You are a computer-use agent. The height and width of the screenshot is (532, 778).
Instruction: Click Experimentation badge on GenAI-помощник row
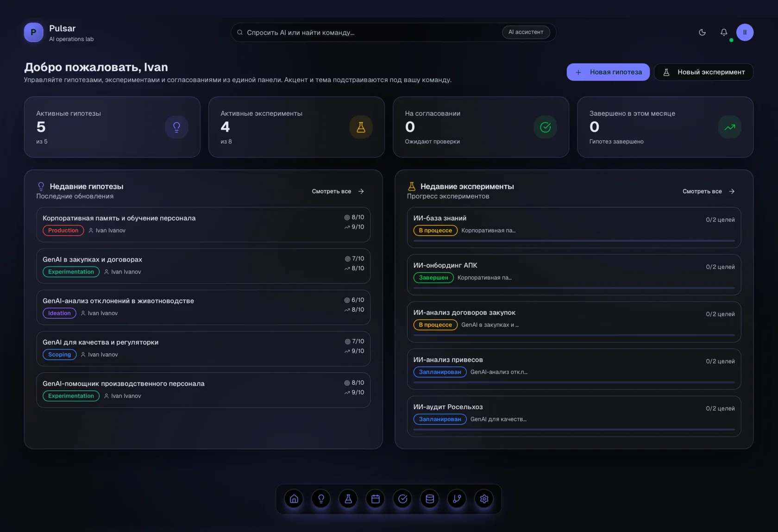(71, 396)
